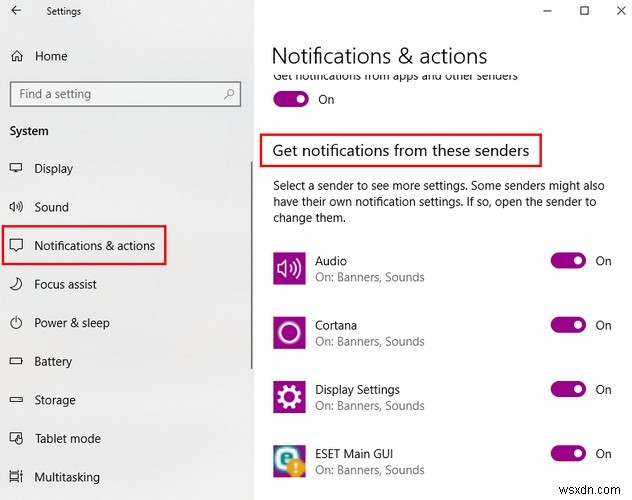Minimize the Settings window

pyautogui.click(x=547, y=11)
